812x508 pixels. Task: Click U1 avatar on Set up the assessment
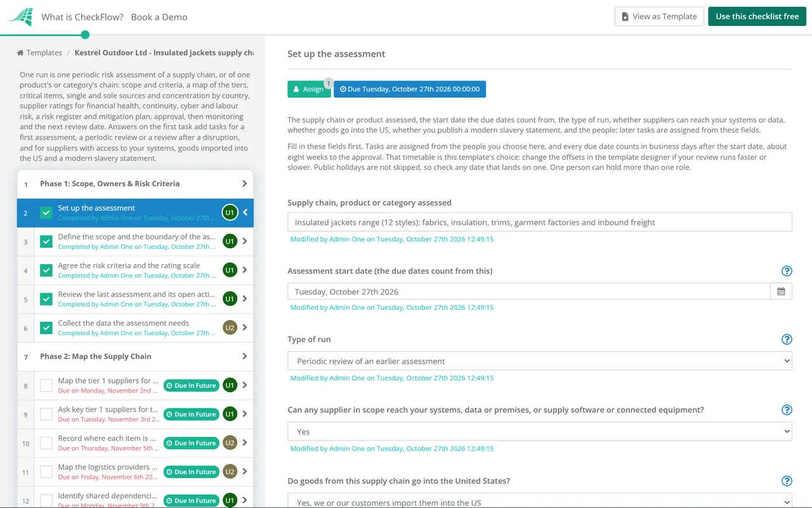pos(230,213)
